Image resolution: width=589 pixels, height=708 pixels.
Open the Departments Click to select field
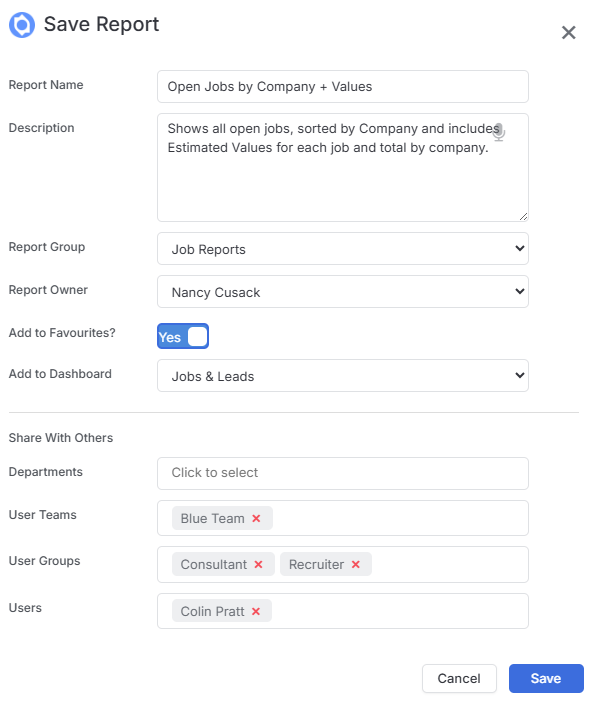point(343,473)
